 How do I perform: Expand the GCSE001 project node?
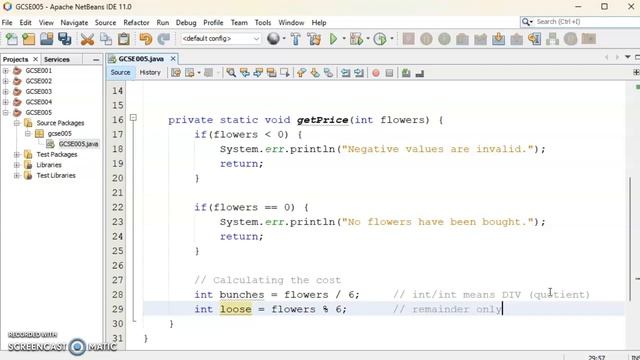pyautogui.click(x=6, y=71)
